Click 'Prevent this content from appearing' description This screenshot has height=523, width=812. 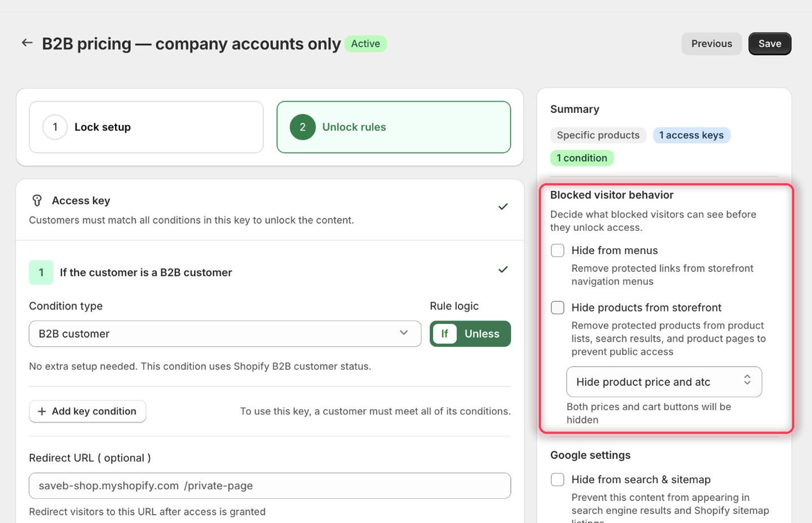670,507
